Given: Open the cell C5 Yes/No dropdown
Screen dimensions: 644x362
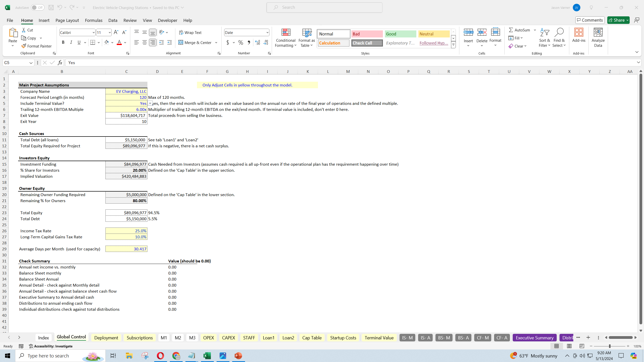Looking at the screenshot, I should coord(150,103).
